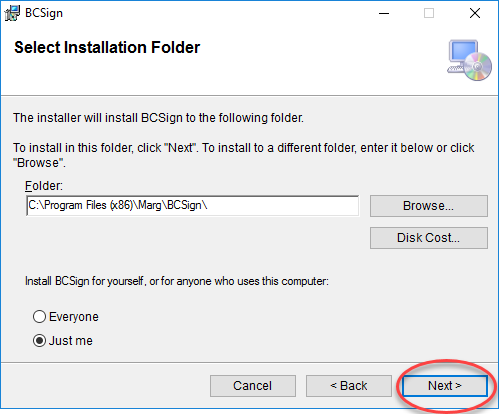Click the 'installer will install BCSign' sentence
The height and width of the screenshot is (414, 499).
(158, 118)
